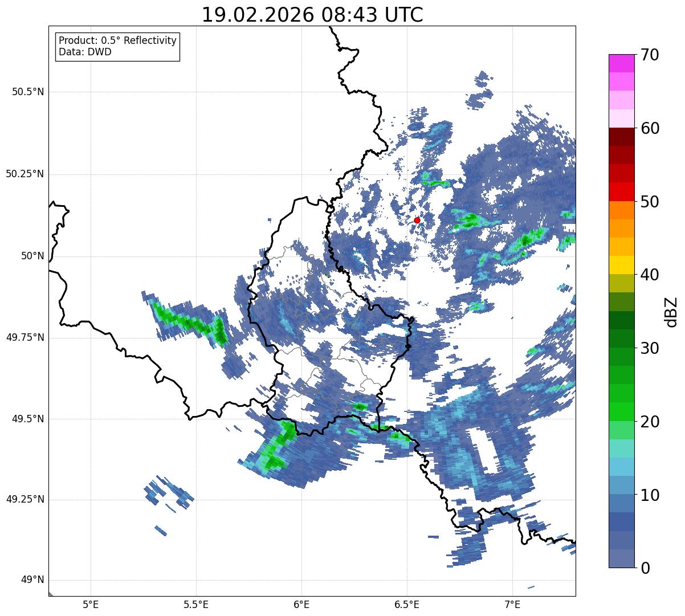Viewport: 685px width, 616px height.
Task: Click the 50.5°N latitude label
Action: coord(28,92)
